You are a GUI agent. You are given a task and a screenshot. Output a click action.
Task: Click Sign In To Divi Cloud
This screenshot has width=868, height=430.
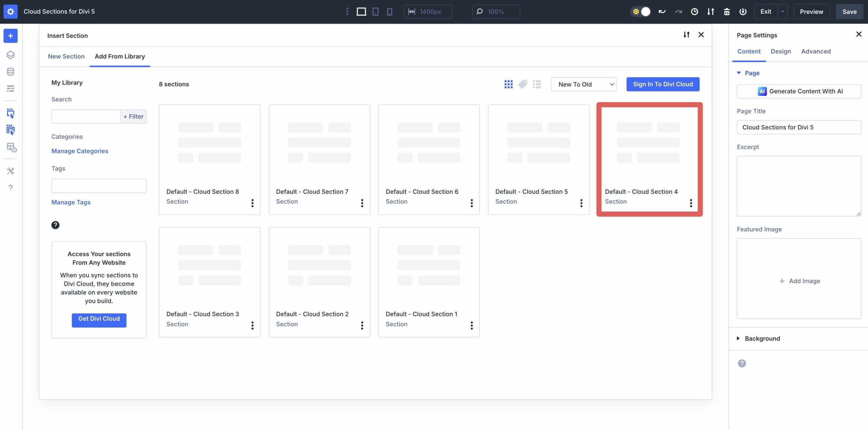point(663,84)
